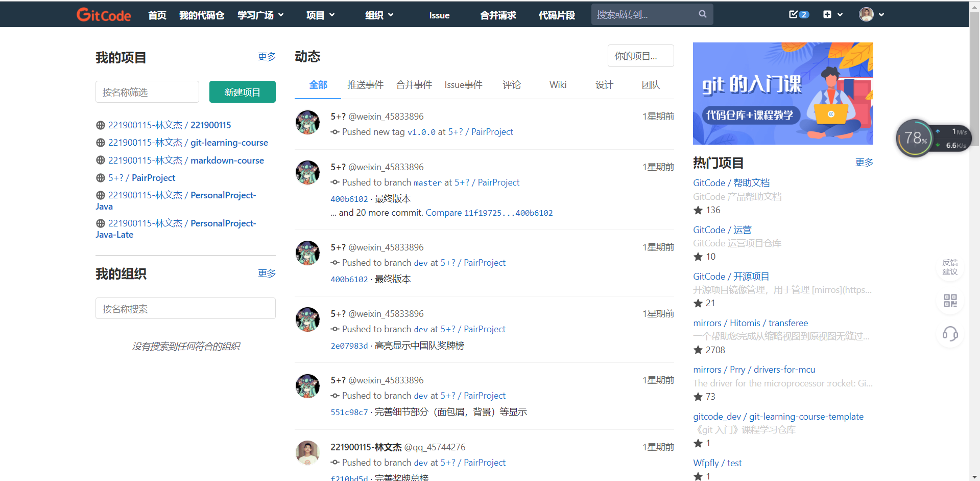
Task: Open 合并请求 in the navbar
Action: click(x=498, y=15)
